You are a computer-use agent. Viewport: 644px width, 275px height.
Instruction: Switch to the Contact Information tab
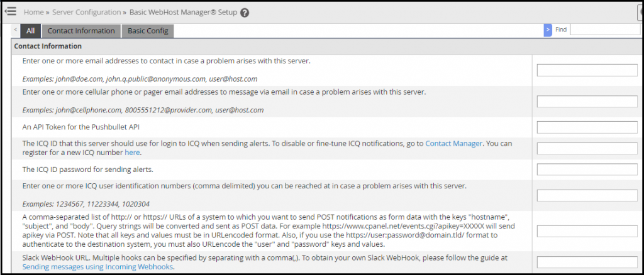click(81, 31)
